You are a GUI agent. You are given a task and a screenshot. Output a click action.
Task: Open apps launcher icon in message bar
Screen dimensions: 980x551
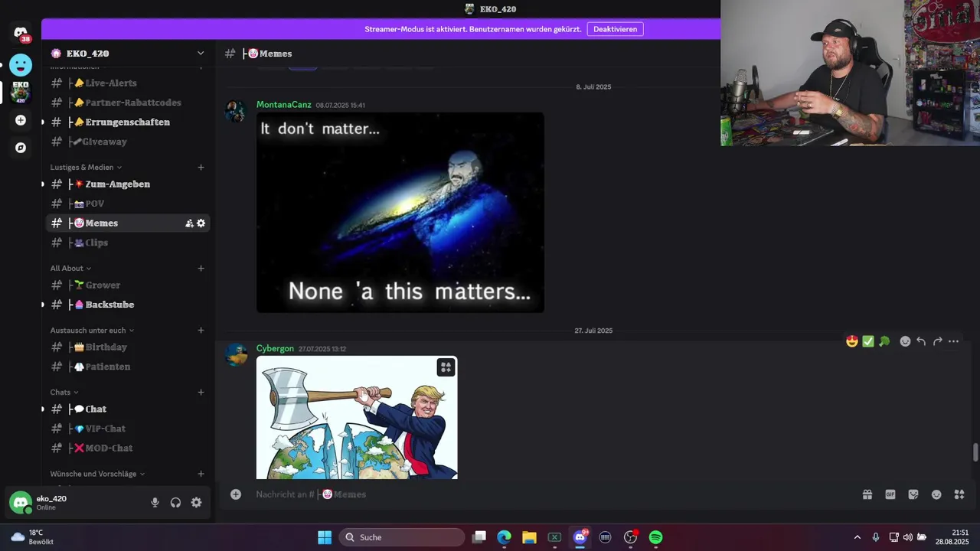point(959,494)
